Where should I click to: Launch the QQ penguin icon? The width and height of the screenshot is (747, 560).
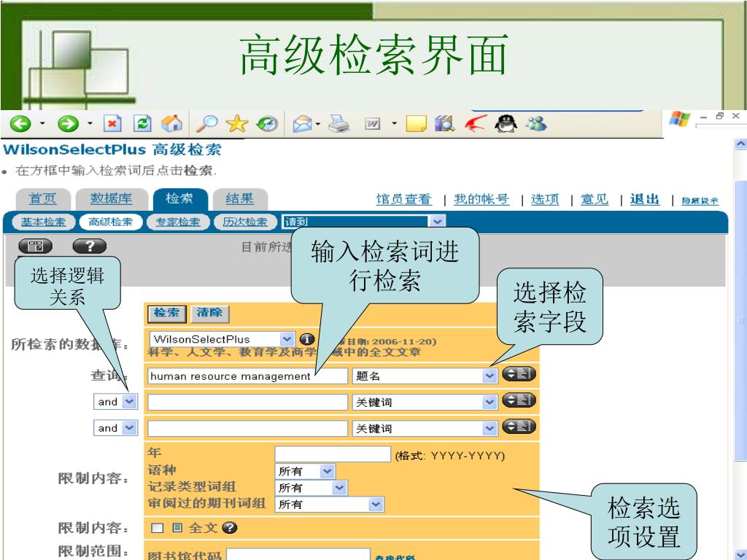point(506,124)
